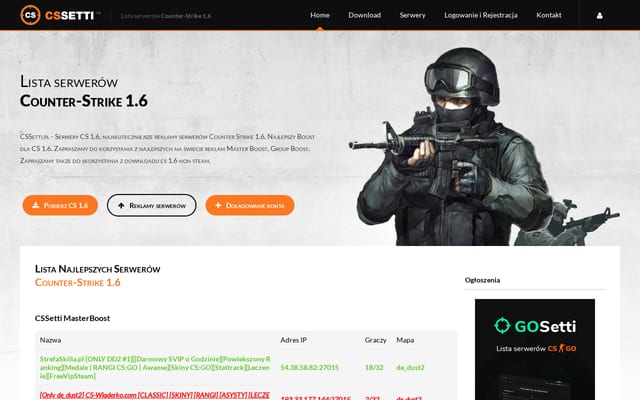Click the Reklamy serwerów button
Screen dimensions: 640x400
point(151,205)
